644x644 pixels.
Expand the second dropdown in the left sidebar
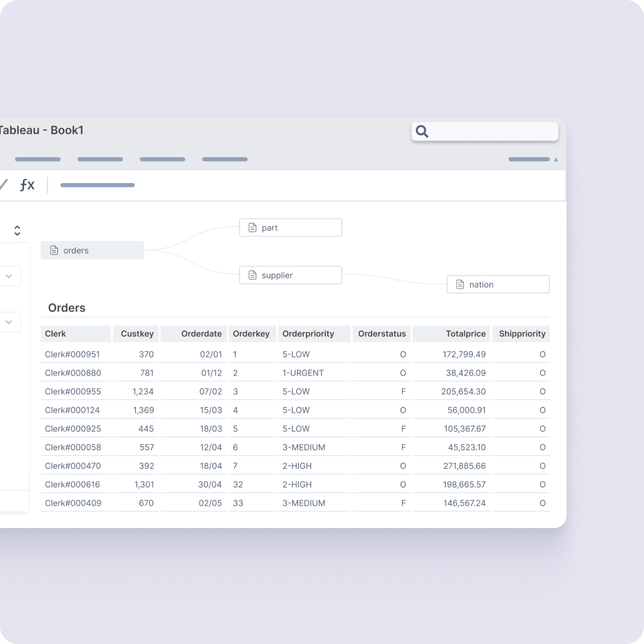point(9,322)
